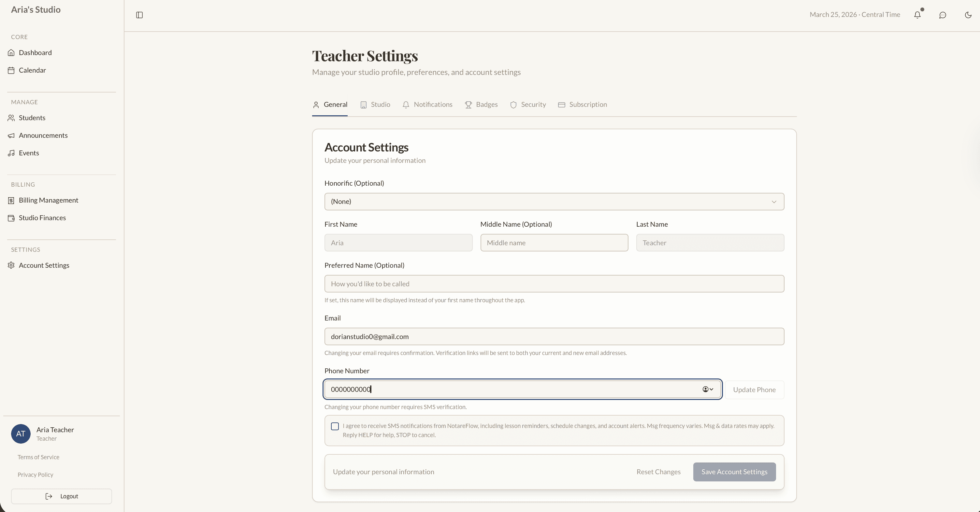
Task: Click Reset Changes
Action: pos(658,472)
